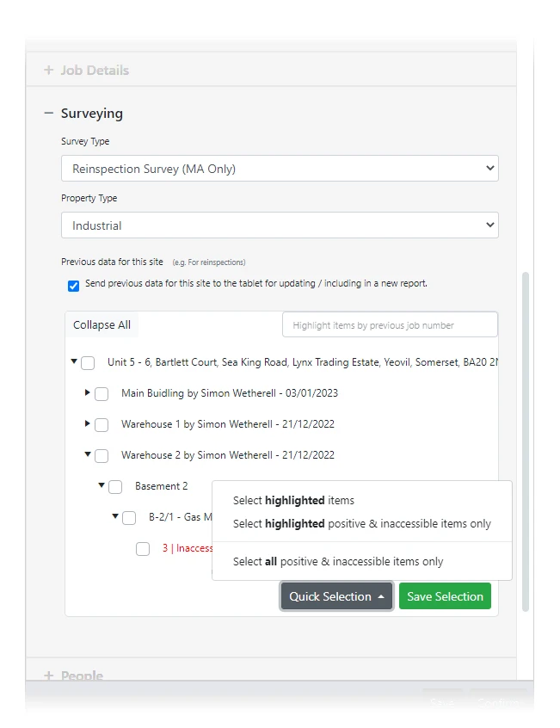Check the Warehouse 2 checkbox
This screenshot has width=560, height=728.
tap(102, 455)
